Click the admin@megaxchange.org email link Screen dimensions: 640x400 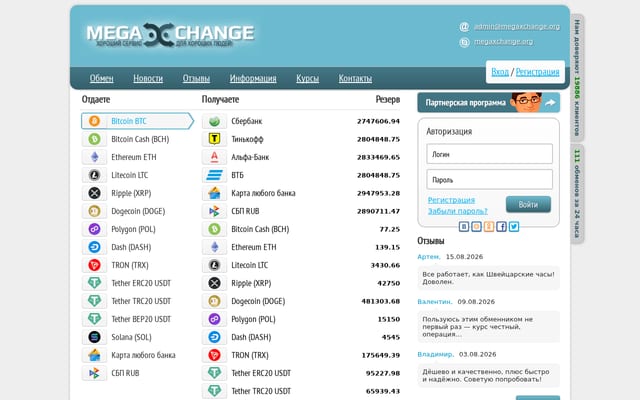tap(517, 27)
